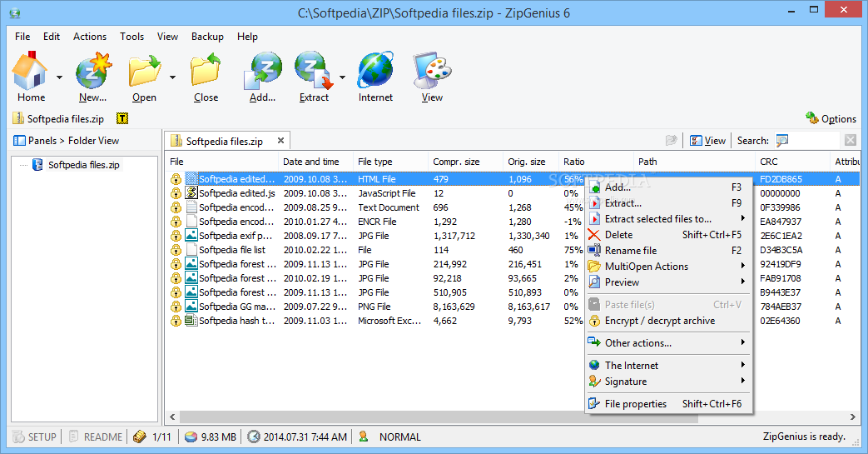Viewport: 868px width, 454px height.
Task: Click CRC value 02E64360
Action: click(x=780, y=321)
